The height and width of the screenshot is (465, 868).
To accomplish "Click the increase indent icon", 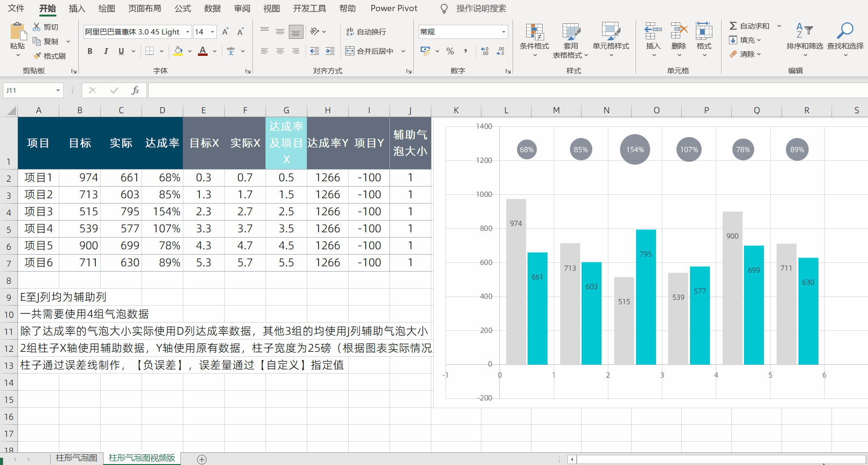I will tap(330, 51).
